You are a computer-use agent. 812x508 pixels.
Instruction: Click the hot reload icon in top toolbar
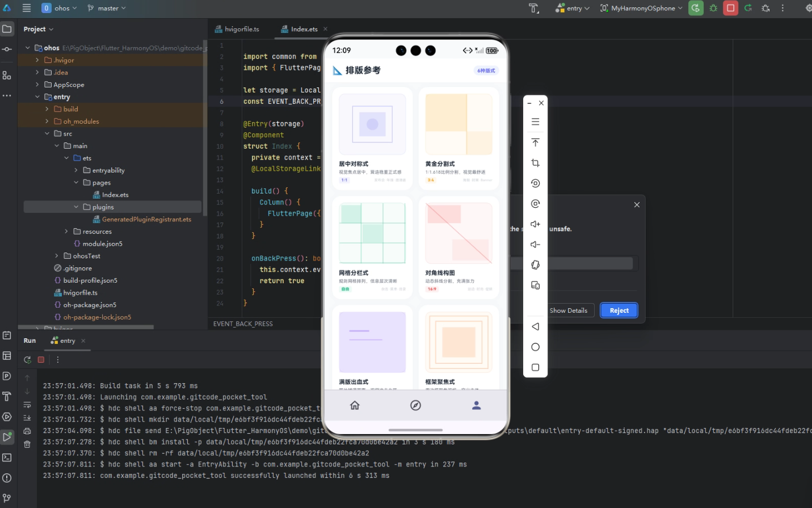tap(748, 8)
